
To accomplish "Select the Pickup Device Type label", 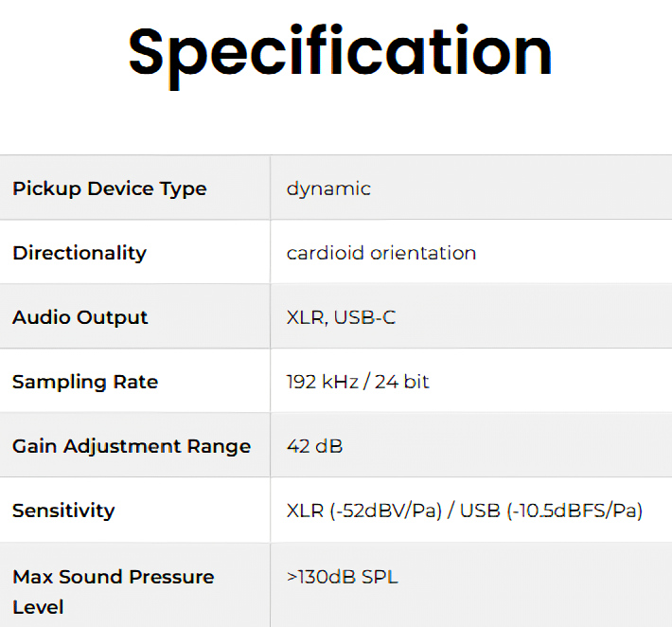I will pyautogui.click(x=109, y=188).
